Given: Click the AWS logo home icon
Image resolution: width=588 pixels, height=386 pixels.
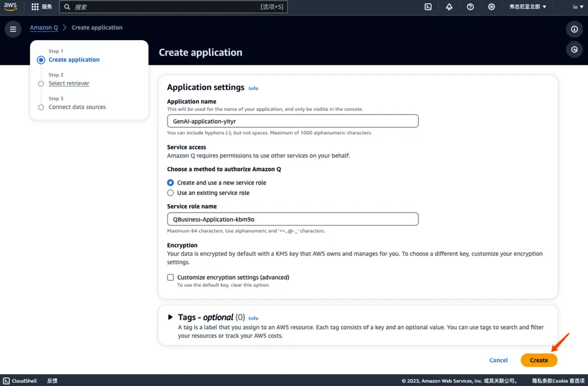Looking at the screenshot, I should coord(11,7).
